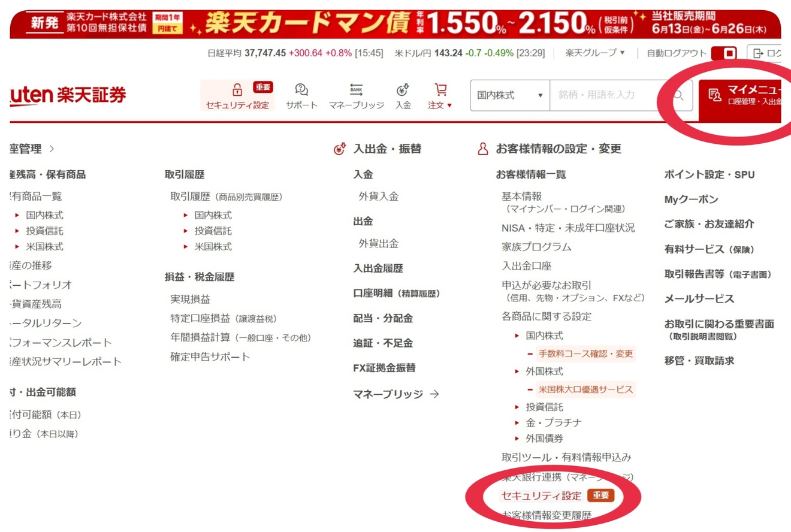791x532 pixels.
Task: Open ご家族・お友達紹介 menu item
Action: (x=710, y=224)
